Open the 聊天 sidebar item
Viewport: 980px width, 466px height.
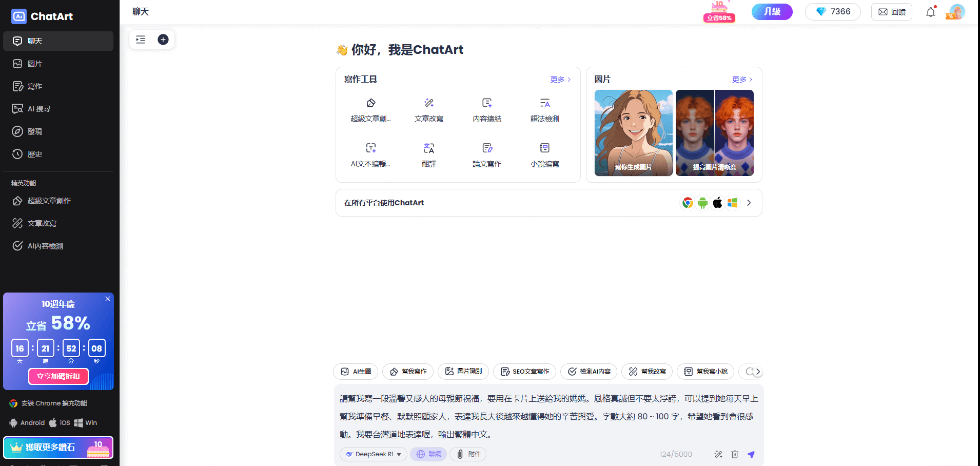[x=58, y=41]
